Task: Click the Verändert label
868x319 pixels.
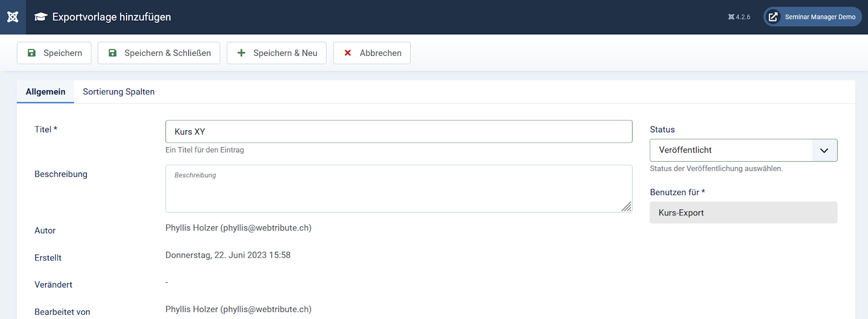Action: [x=53, y=285]
